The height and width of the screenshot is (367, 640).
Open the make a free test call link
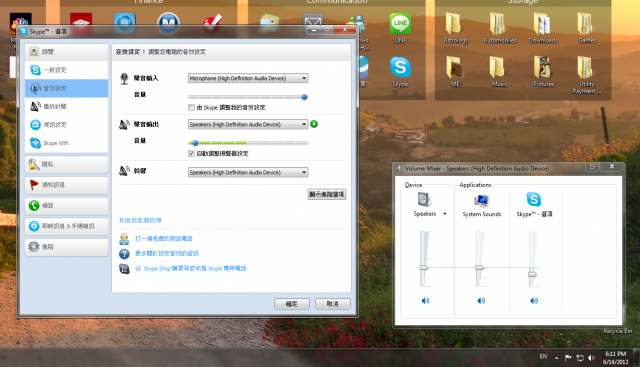pyautogui.click(x=164, y=238)
